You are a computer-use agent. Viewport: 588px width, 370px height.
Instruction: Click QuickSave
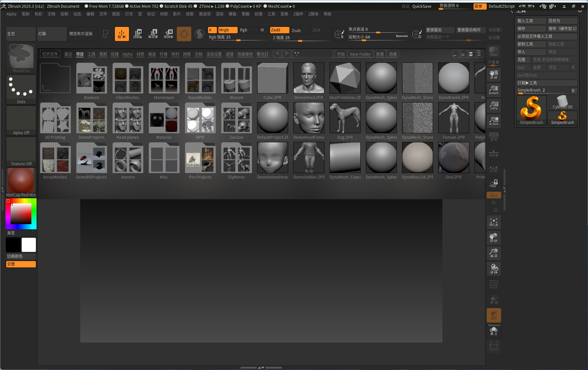422,6
